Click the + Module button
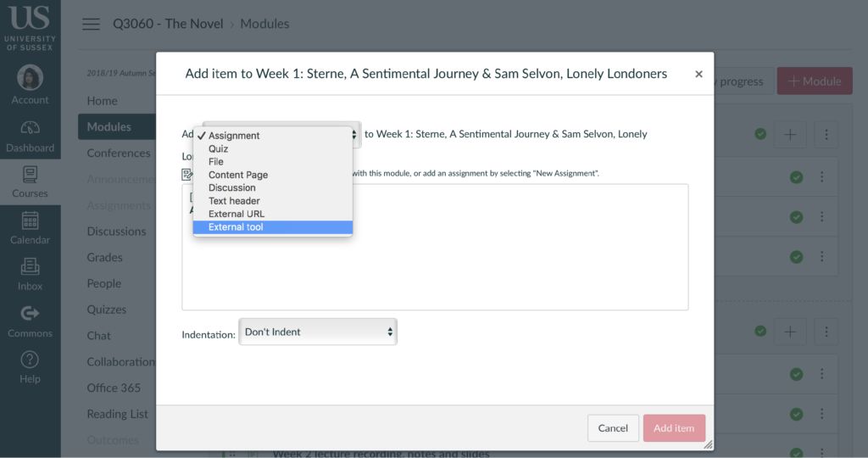The image size is (868, 458). [815, 81]
